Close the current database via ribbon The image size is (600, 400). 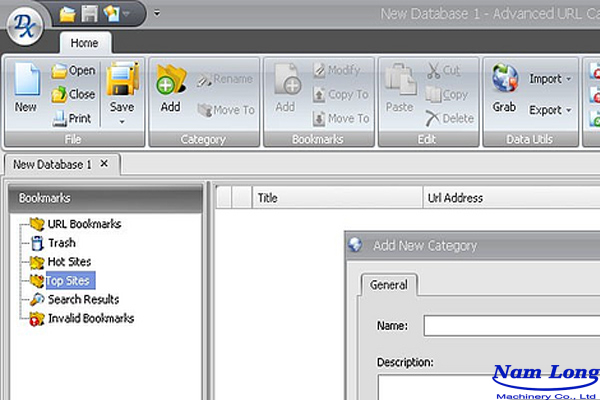click(73, 94)
